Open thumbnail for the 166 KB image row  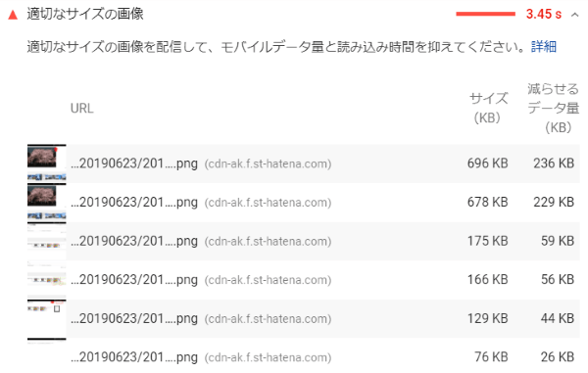point(46,280)
